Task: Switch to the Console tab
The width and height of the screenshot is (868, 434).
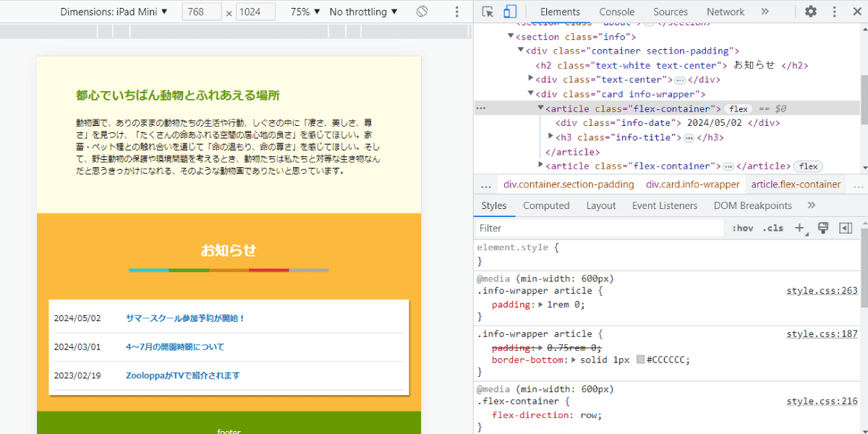Action: click(x=617, y=12)
